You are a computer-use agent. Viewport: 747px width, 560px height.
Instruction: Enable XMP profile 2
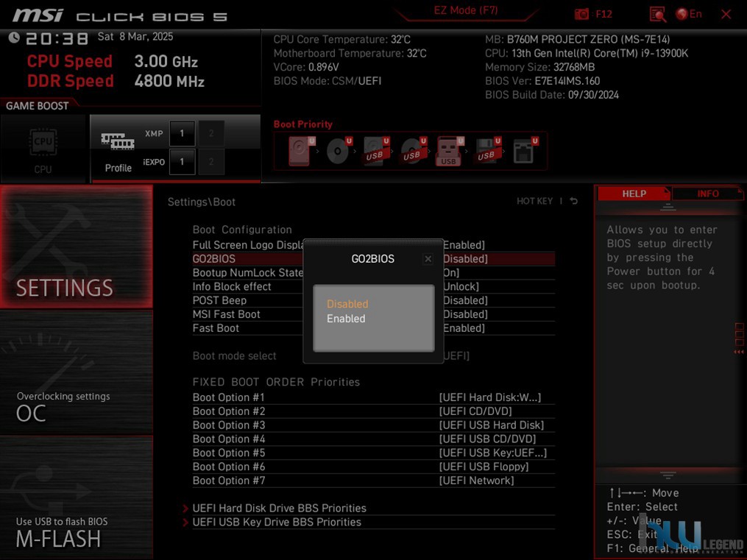pyautogui.click(x=211, y=133)
